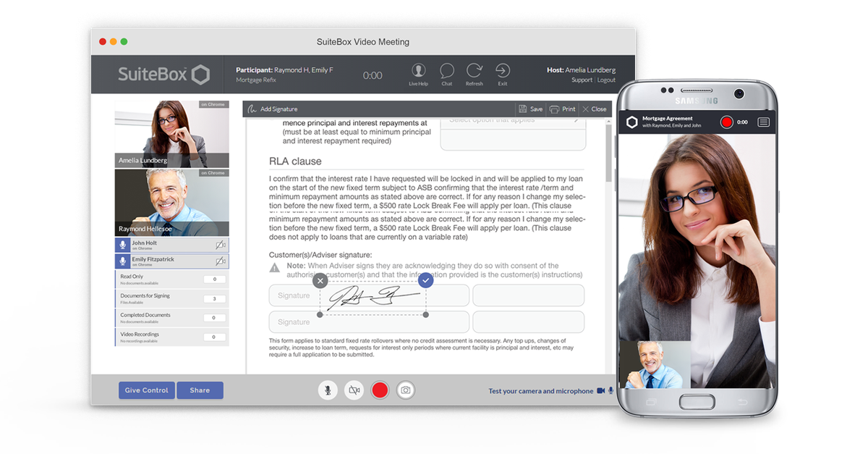The height and width of the screenshot is (454, 868).
Task: Click the Logout link
Action: tap(606, 80)
